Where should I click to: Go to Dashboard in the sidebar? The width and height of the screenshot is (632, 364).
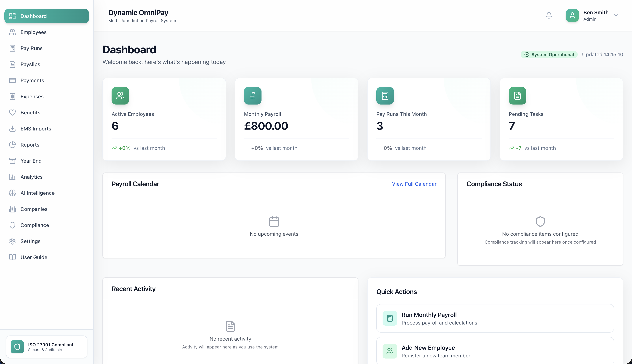46,16
